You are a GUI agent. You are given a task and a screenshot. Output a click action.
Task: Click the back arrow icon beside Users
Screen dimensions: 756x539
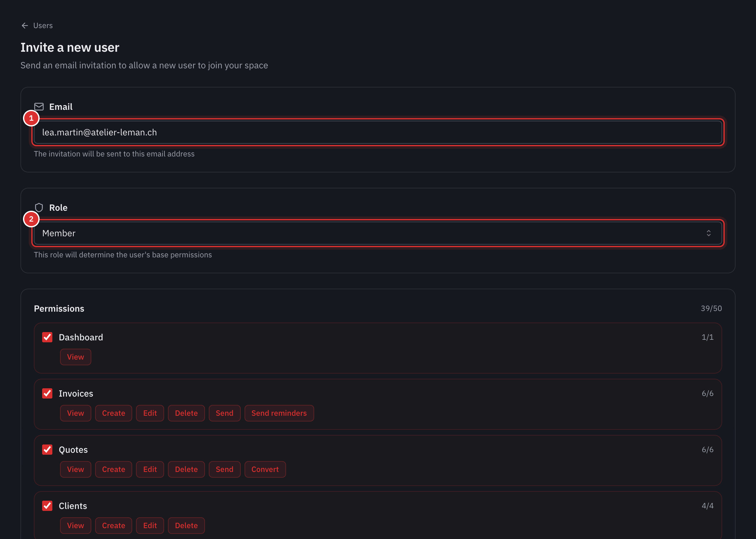[x=25, y=26]
